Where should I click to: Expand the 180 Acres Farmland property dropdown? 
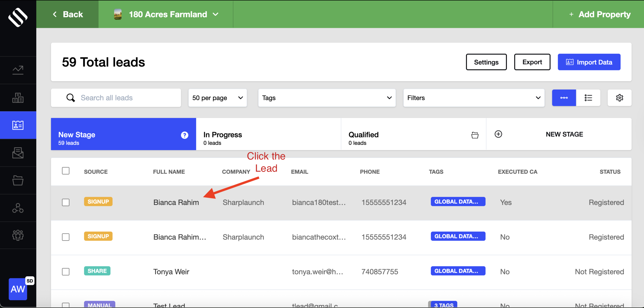click(166, 14)
